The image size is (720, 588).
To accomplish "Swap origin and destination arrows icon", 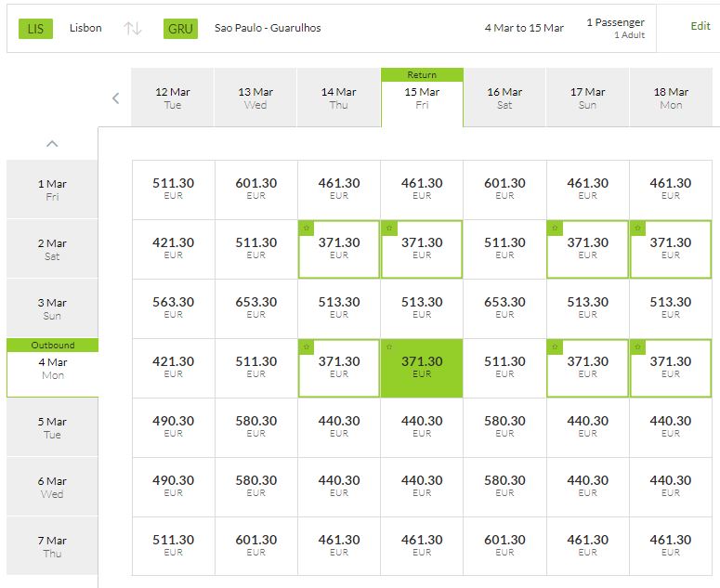I will [x=133, y=29].
